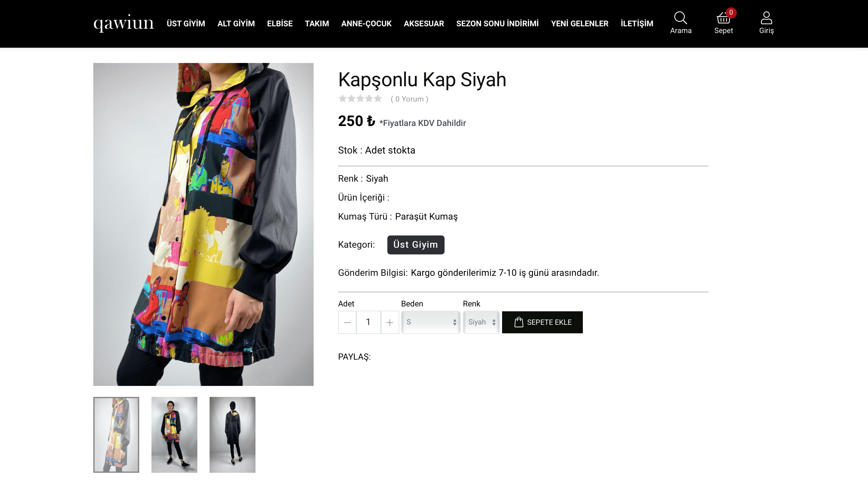Open the Renk color dropdown

tap(481, 322)
